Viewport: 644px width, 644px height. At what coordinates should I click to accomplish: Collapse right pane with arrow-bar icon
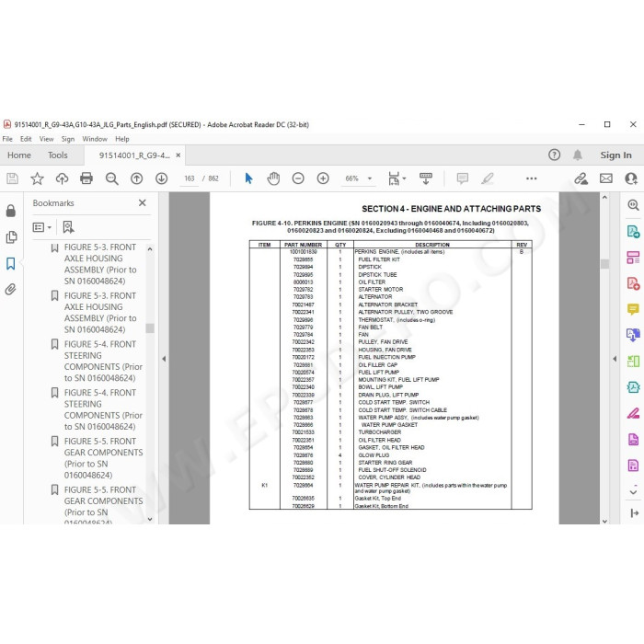634,512
